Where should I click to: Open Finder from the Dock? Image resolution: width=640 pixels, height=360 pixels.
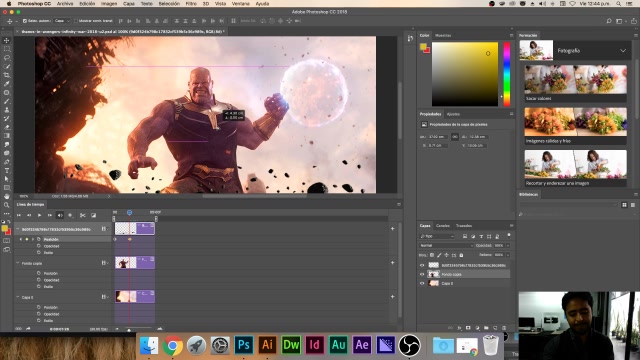pos(149,345)
